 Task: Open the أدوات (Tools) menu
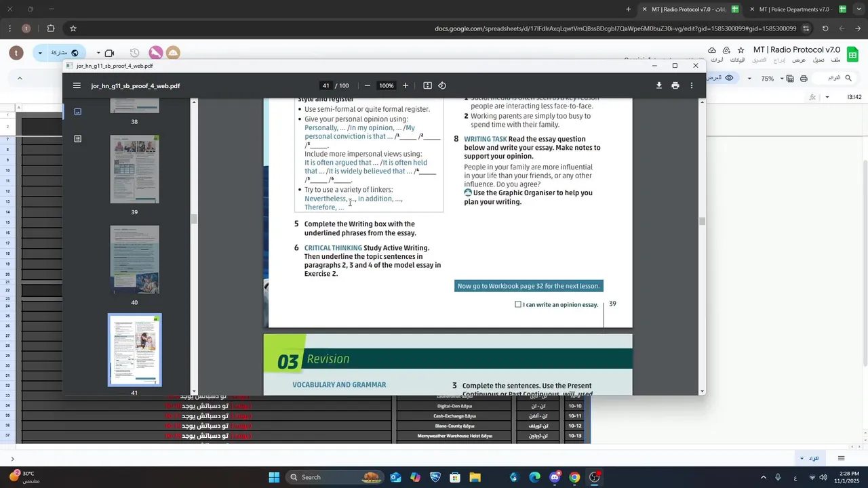(716, 60)
